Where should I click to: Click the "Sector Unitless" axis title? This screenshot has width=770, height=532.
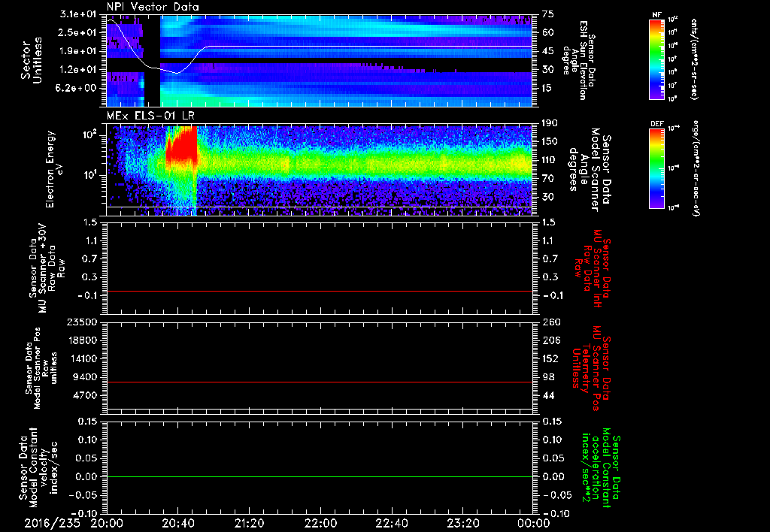[x=32, y=60]
